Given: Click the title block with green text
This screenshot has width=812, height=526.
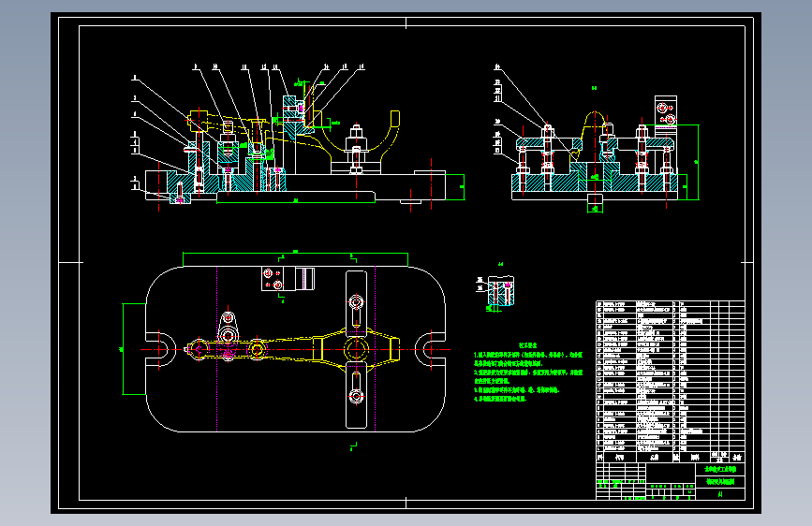Looking at the screenshot, I should (671, 481).
